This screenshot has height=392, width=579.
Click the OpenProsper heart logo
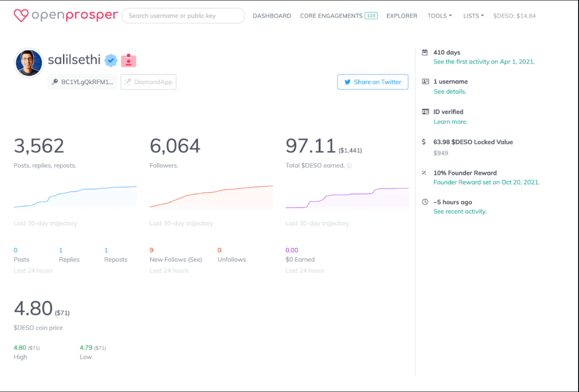(x=21, y=16)
